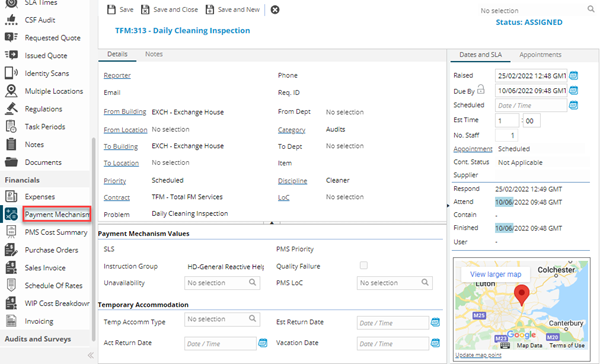Screen dimensions: 600x364
Task: Collapse the details pane using up arrow
Action: [272, 223]
